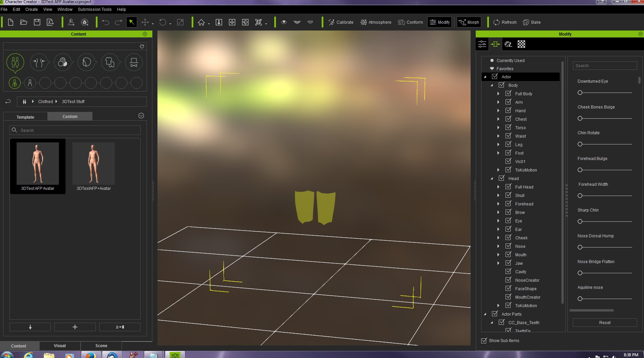This screenshot has height=358, width=644.
Task: Toggle the Vic01 checkbox
Action: click(508, 161)
